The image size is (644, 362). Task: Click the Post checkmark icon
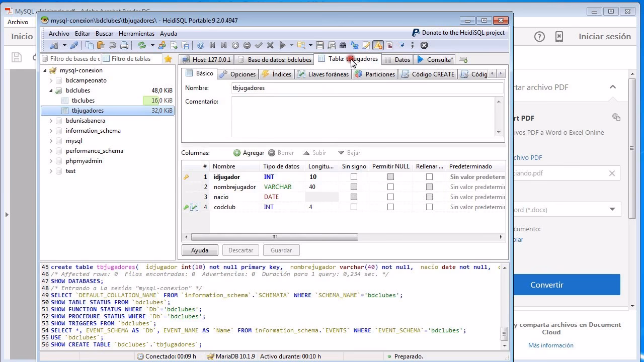coord(259,45)
